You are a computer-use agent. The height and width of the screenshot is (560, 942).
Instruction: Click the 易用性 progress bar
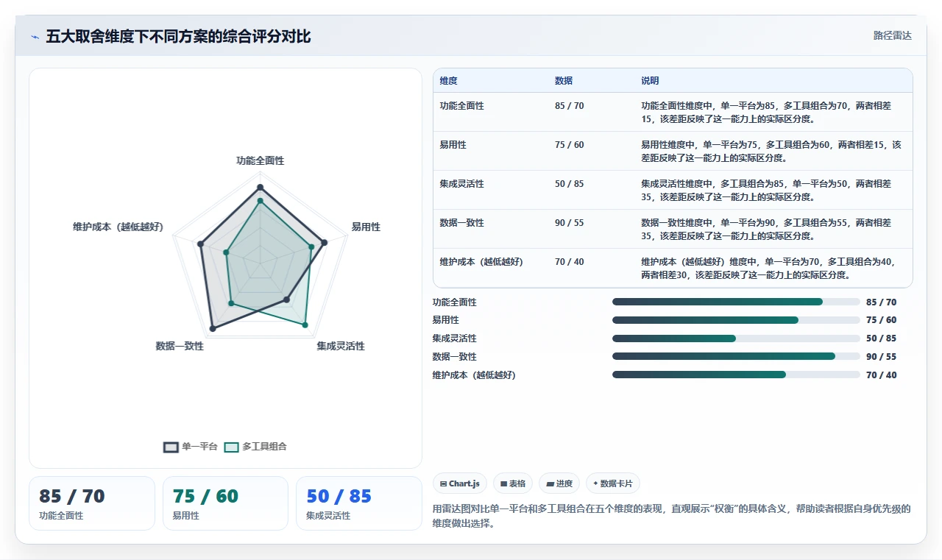736,320
